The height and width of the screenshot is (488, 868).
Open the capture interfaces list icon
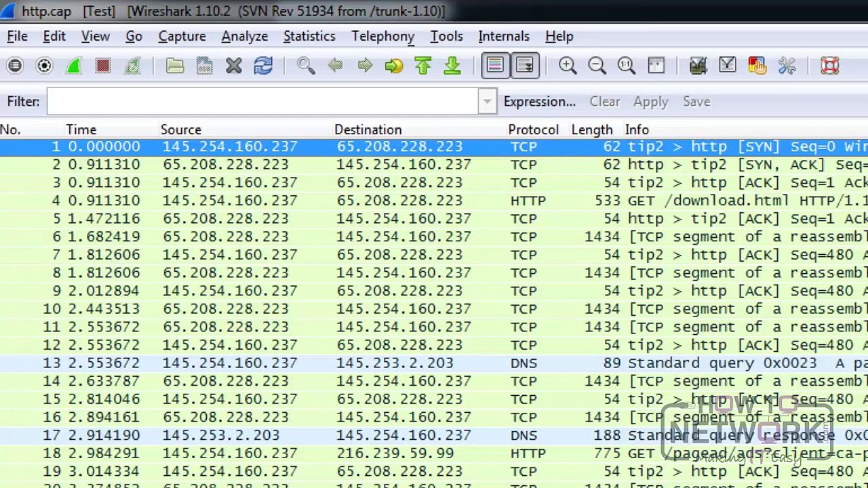tap(15, 66)
